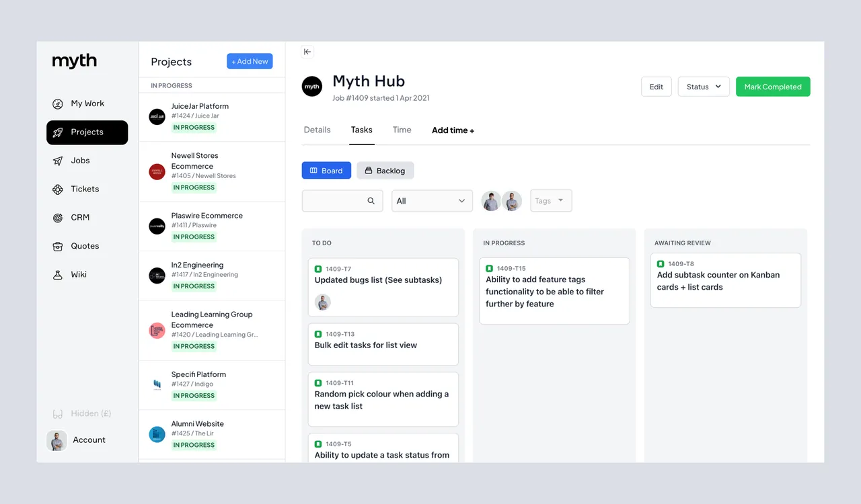Click the Wiki flask icon
Image resolution: width=861 pixels, height=504 pixels.
point(58,275)
